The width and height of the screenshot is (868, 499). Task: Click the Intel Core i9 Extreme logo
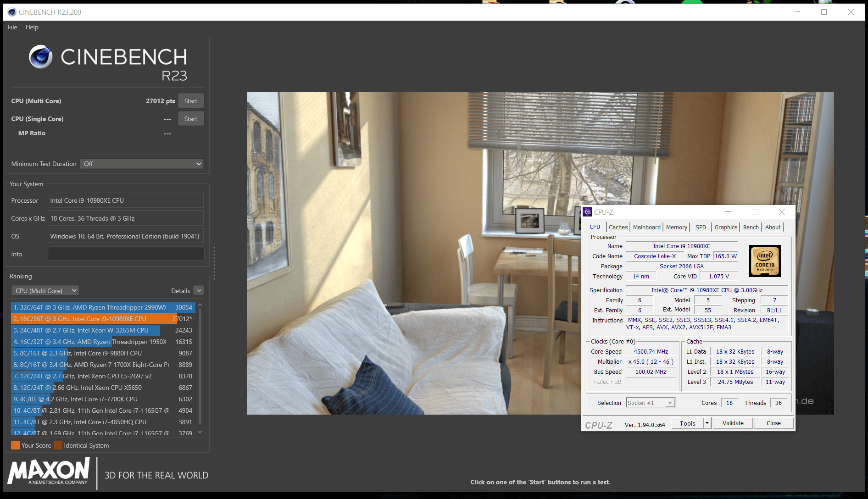(x=765, y=261)
